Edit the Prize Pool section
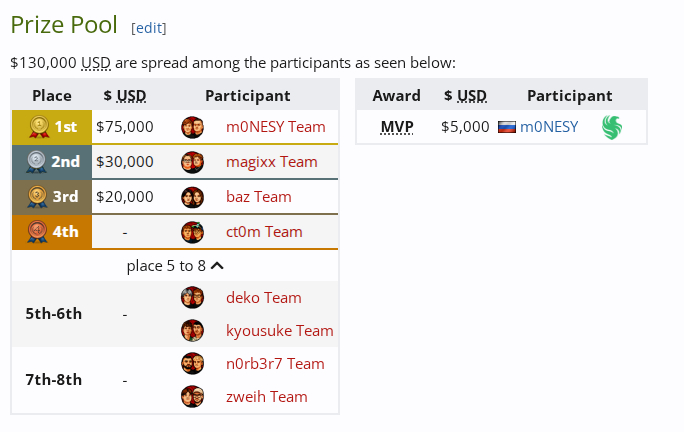684x432 pixels. pyautogui.click(x=149, y=28)
